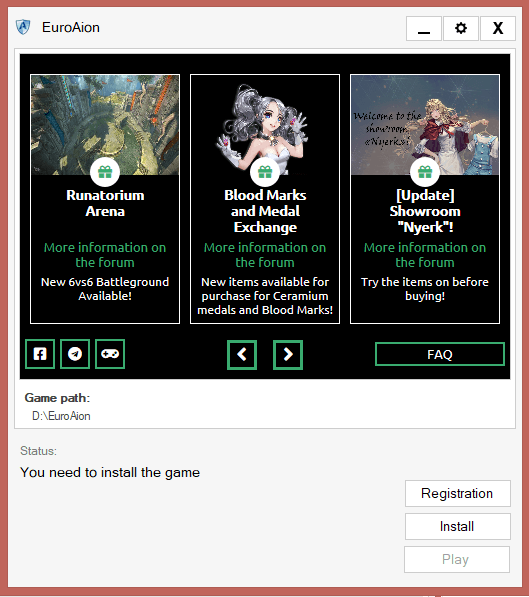Show next news with right arrow
The image size is (529, 597).
[x=288, y=355]
